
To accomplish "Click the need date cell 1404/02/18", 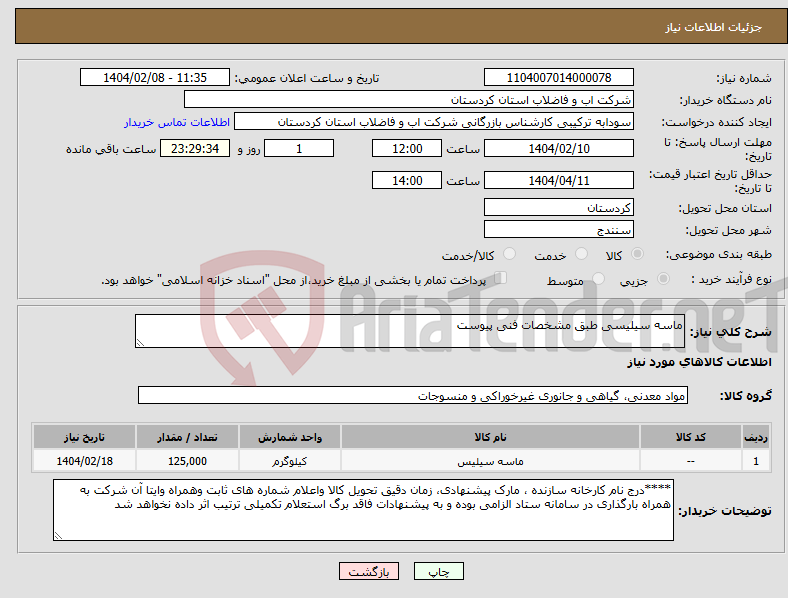I will pyautogui.click(x=84, y=461).
